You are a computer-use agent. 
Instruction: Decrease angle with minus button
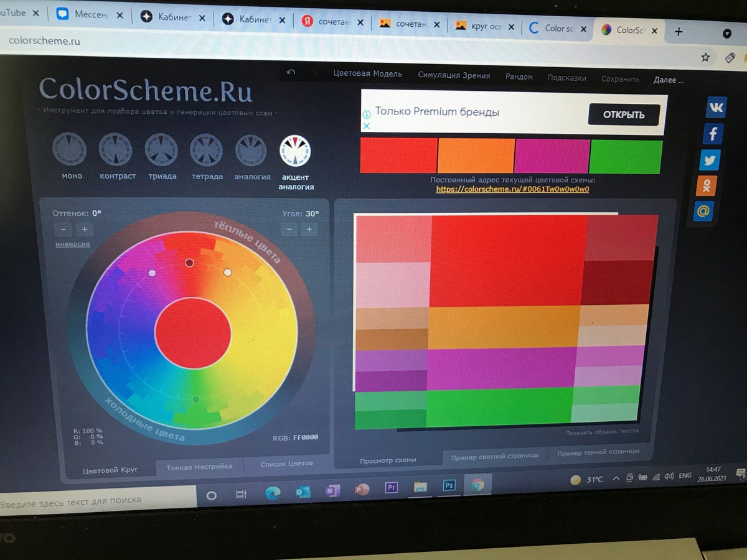click(289, 230)
